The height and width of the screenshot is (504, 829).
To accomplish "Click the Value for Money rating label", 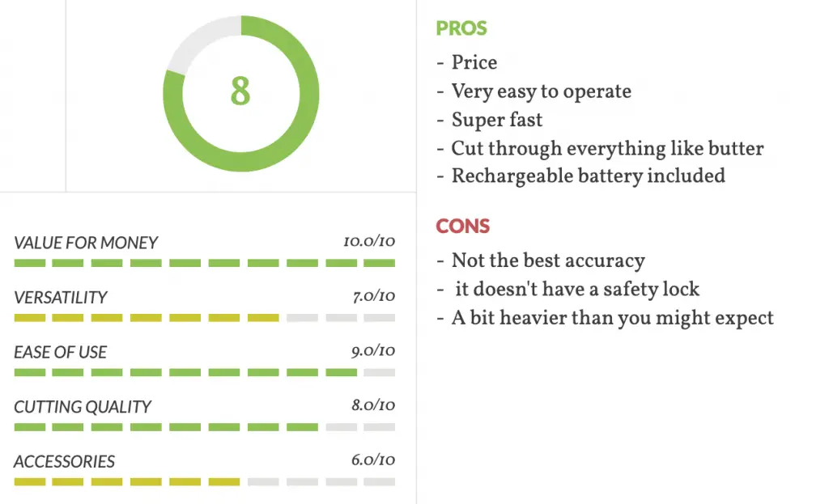I will (86, 243).
